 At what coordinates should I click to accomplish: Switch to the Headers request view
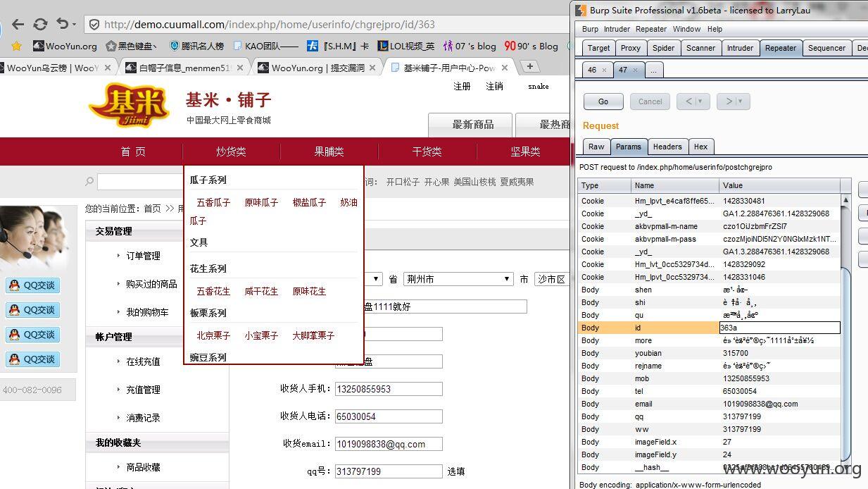point(667,147)
